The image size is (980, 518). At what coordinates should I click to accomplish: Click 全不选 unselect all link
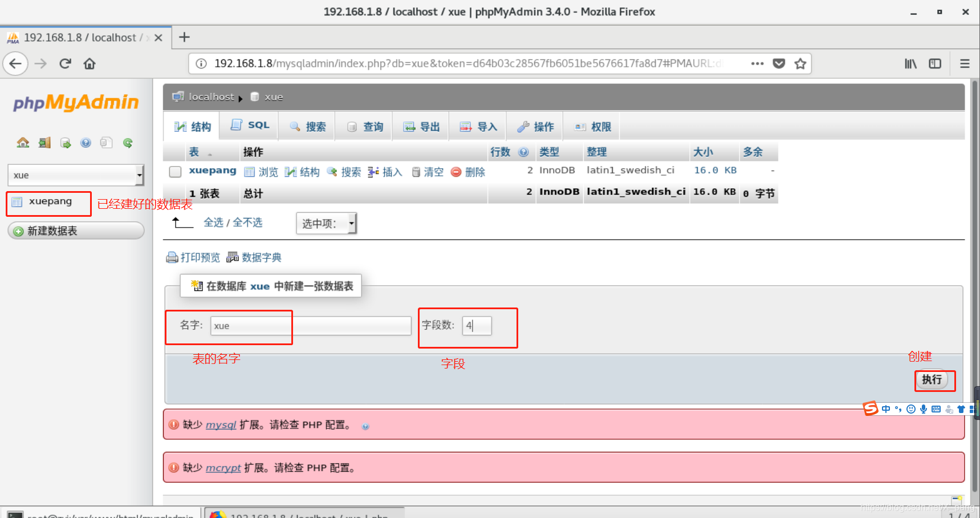(x=247, y=222)
